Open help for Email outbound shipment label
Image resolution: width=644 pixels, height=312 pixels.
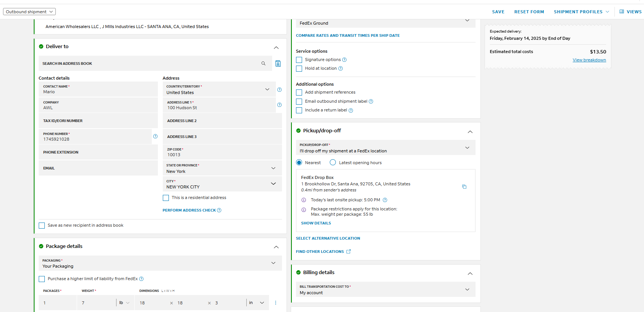(x=371, y=102)
